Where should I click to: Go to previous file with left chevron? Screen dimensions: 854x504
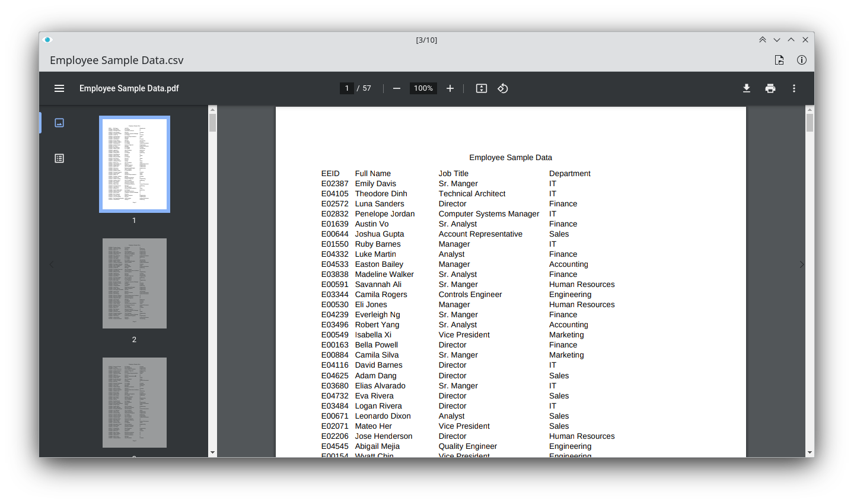[52, 264]
